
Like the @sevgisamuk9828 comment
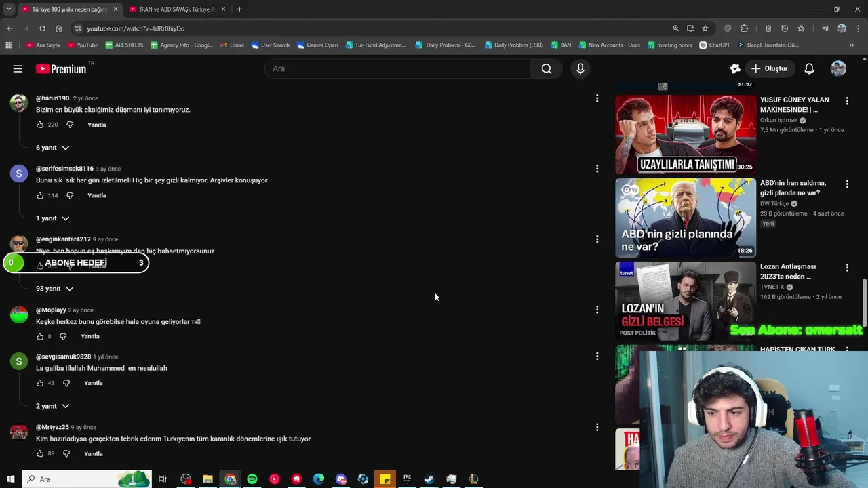pyautogui.click(x=40, y=383)
